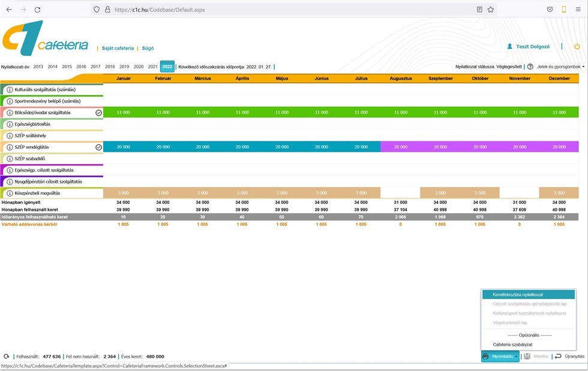Viewport: 588px width, 371px height.
Task: Collapse the Nyomtatás dropdown button
Action: click(x=500, y=356)
